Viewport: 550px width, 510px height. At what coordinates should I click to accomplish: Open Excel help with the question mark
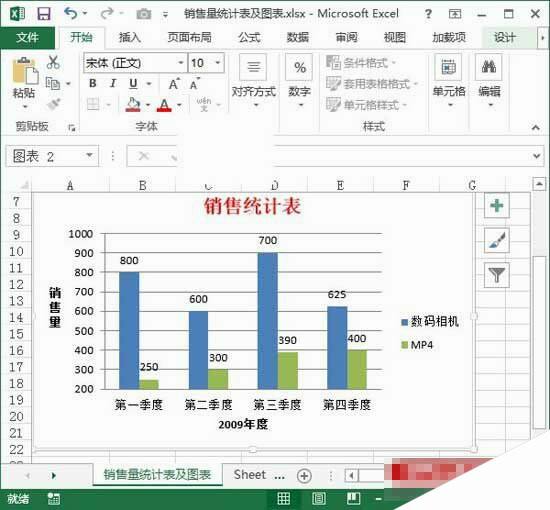pos(428,14)
